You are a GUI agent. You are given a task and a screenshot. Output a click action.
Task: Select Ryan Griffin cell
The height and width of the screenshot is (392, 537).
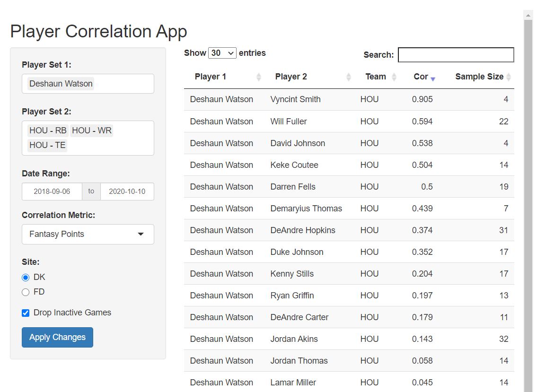tap(292, 296)
